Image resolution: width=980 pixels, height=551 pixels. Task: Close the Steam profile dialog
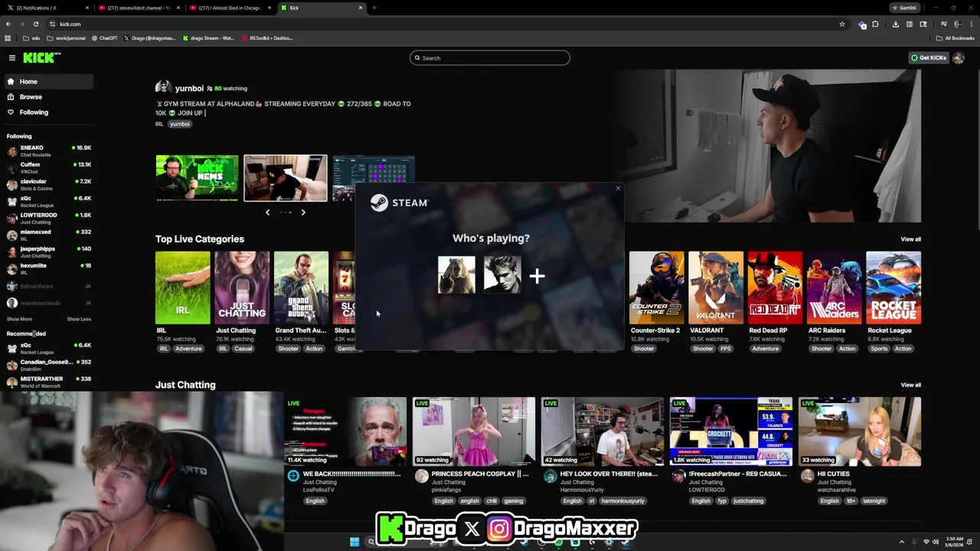click(x=618, y=188)
